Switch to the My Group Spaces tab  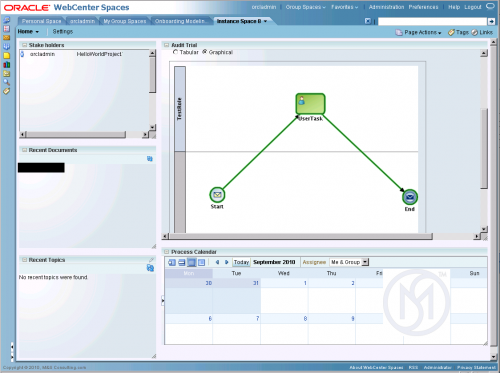click(x=125, y=21)
